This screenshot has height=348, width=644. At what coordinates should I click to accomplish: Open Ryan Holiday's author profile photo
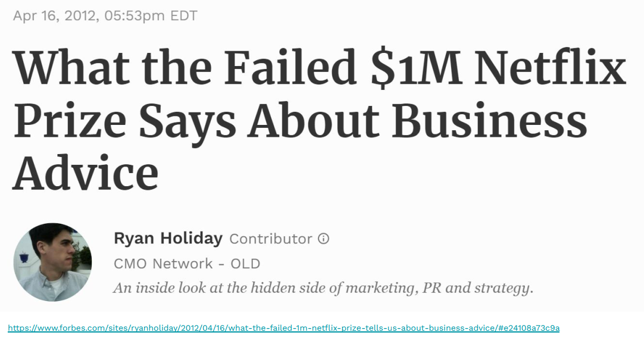(x=52, y=262)
